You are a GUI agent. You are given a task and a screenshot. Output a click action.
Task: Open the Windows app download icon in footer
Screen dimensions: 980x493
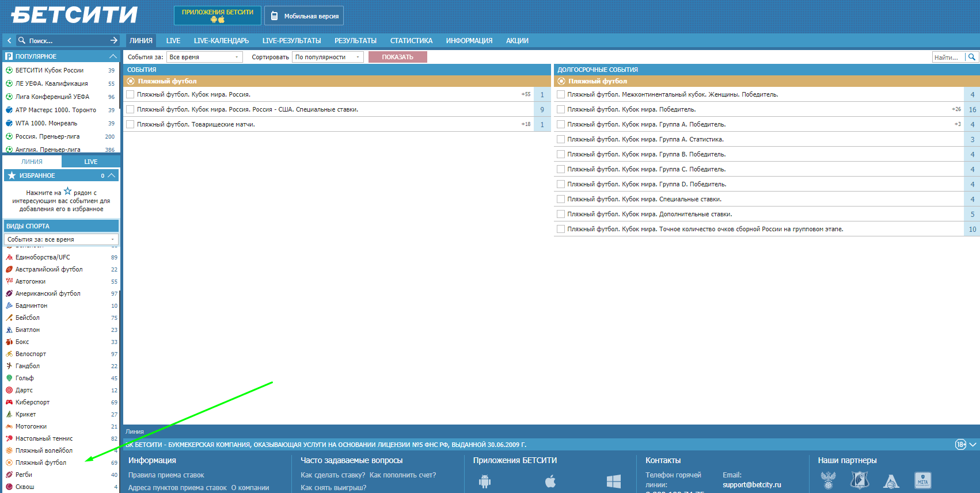point(614,481)
